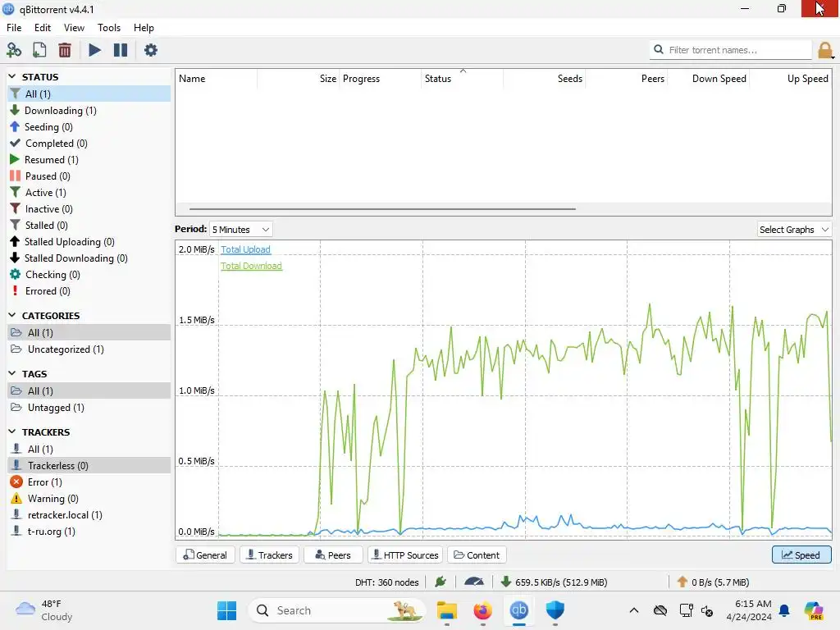Viewport: 840px width, 630px height.
Task: Collapse the TAGS section
Action: click(12, 373)
